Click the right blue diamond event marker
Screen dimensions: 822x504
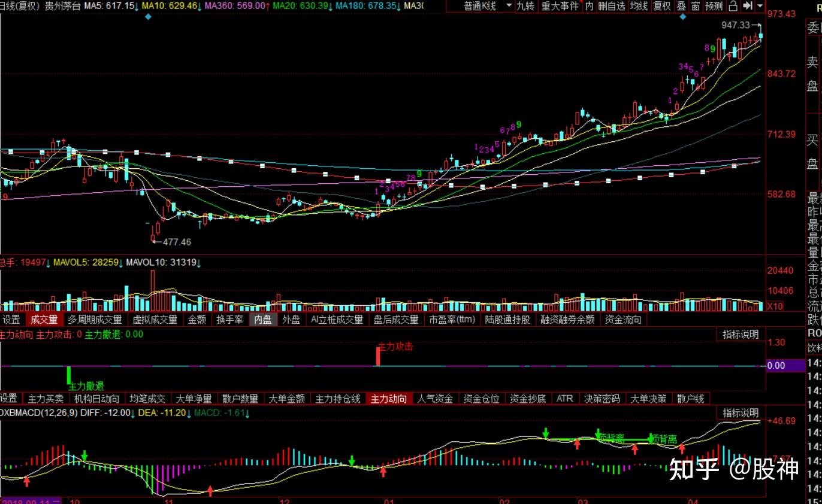point(682,17)
